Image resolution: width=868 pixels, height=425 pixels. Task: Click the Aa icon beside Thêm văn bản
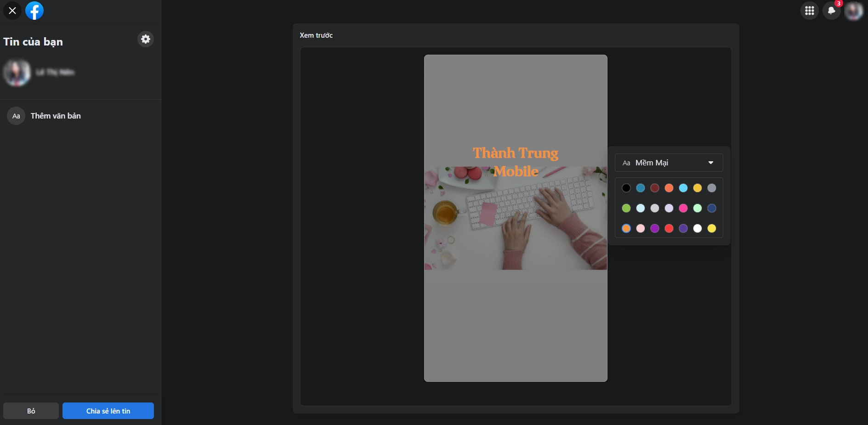pos(16,116)
